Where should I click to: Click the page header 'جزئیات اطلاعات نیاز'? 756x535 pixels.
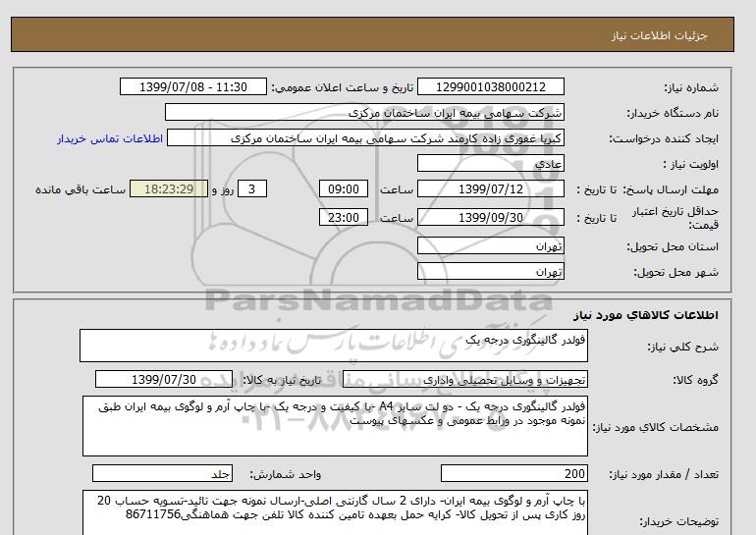click(659, 35)
